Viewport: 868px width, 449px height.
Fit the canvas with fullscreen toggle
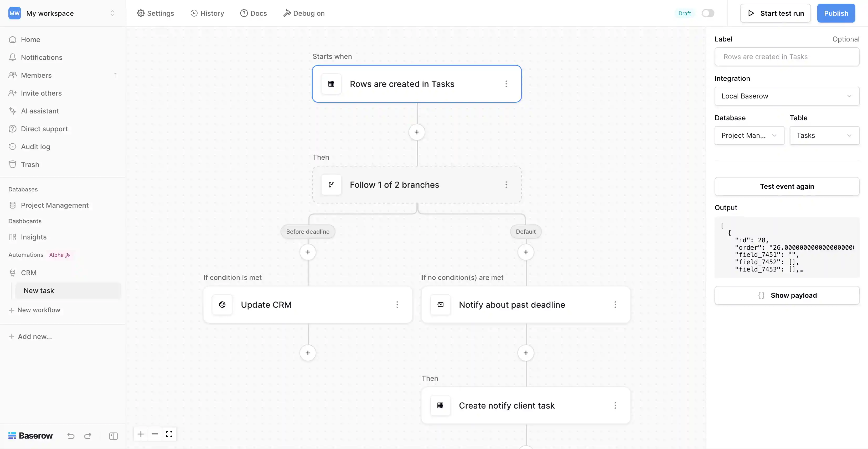pyautogui.click(x=169, y=434)
